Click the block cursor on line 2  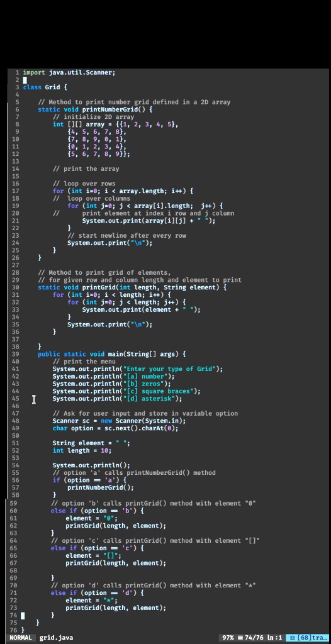click(25, 80)
